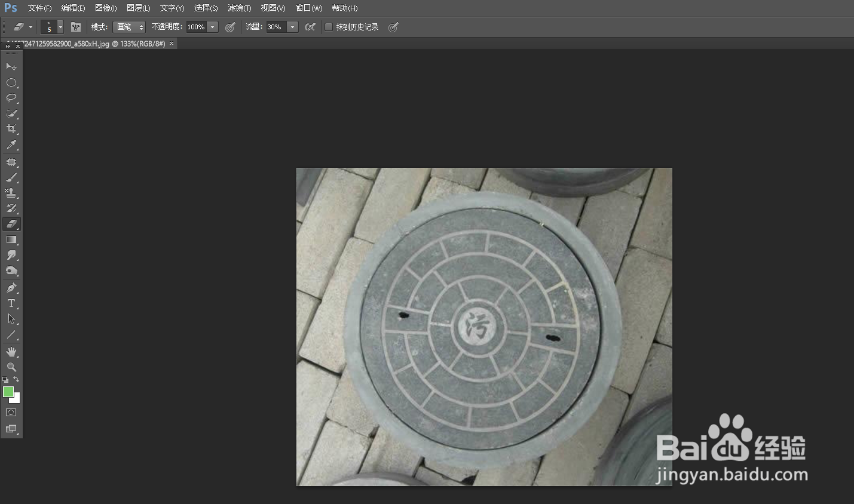
Task: Select the Gradient tool
Action: coord(11,239)
